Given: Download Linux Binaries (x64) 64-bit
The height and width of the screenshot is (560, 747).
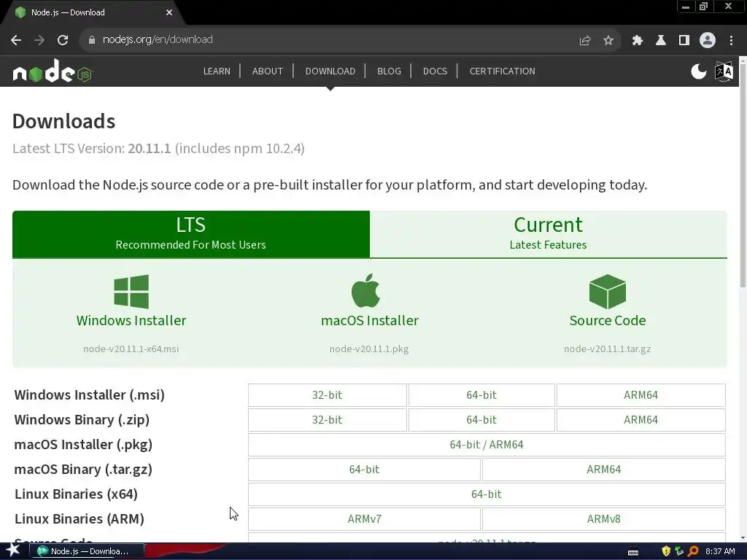Looking at the screenshot, I should click(x=487, y=494).
